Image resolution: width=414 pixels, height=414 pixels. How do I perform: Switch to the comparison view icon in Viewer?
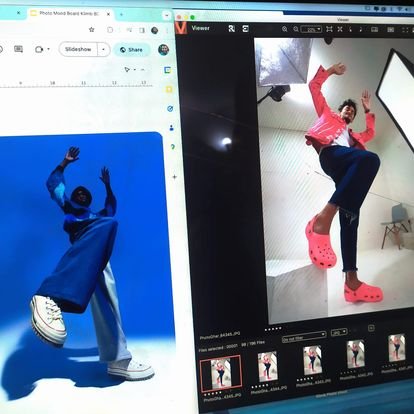click(x=375, y=29)
